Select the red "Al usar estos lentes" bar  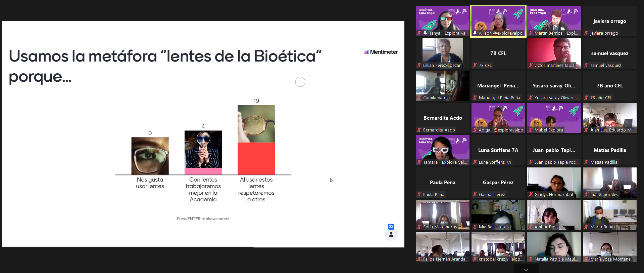tap(256, 158)
